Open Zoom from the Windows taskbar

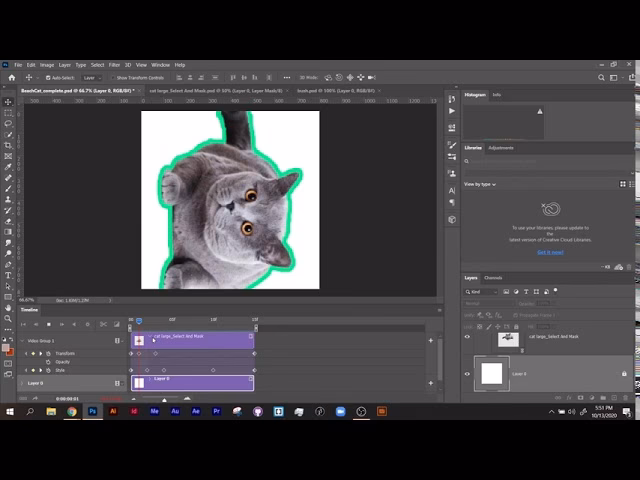coord(340,411)
